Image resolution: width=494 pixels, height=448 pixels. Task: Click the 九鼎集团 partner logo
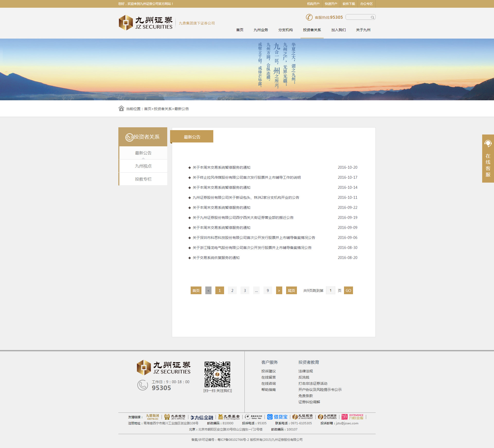click(x=152, y=417)
